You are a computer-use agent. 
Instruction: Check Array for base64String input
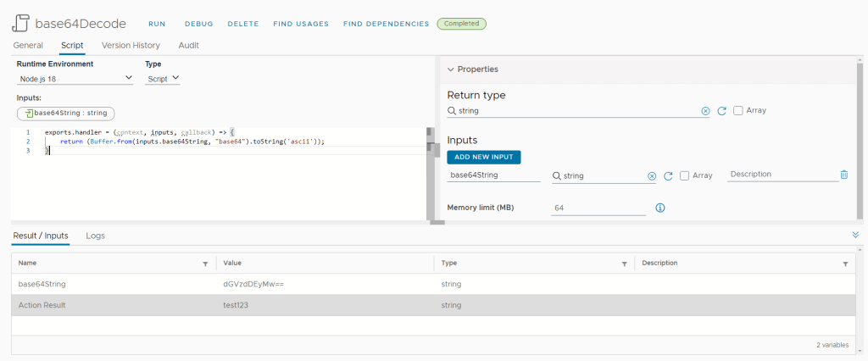(685, 175)
